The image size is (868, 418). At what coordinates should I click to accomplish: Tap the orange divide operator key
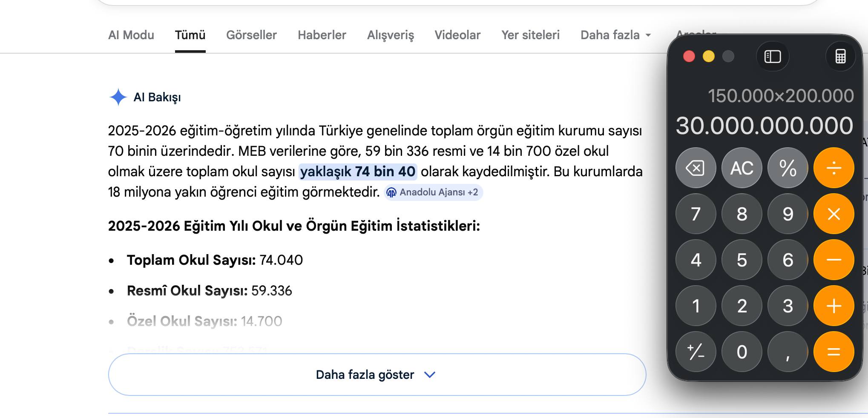tap(834, 168)
